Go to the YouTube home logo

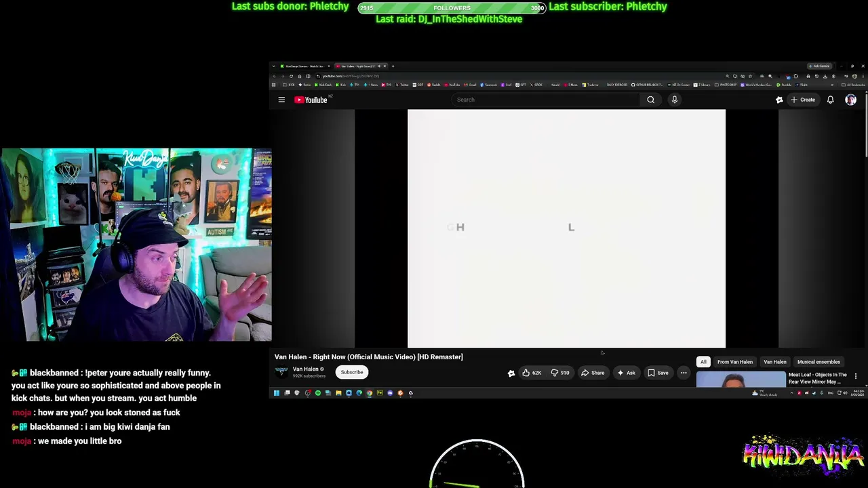pos(311,100)
